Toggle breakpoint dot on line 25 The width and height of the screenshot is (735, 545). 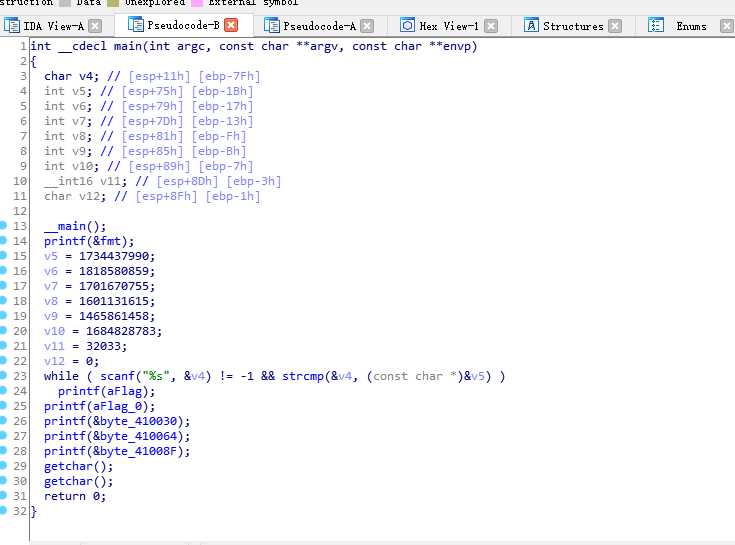[x=3, y=405]
